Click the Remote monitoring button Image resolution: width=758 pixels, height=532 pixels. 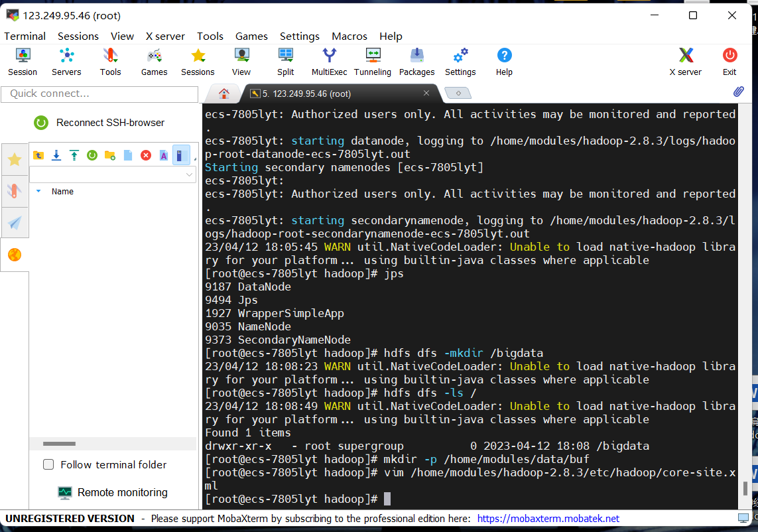point(113,492)
